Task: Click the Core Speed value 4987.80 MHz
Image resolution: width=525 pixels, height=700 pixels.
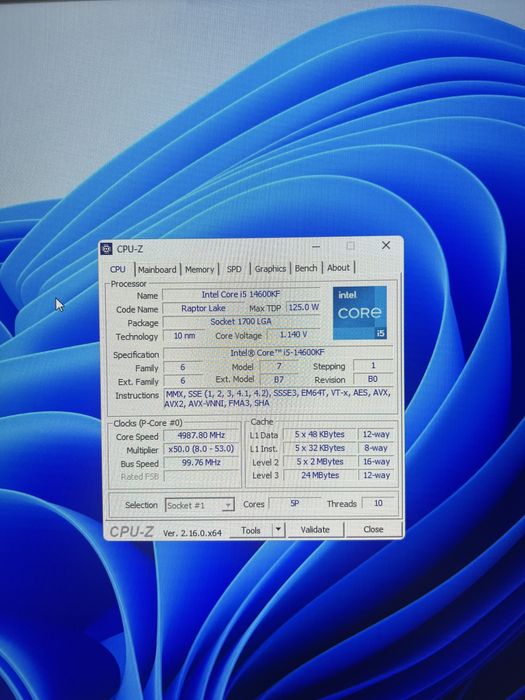Action: (201, 435)
